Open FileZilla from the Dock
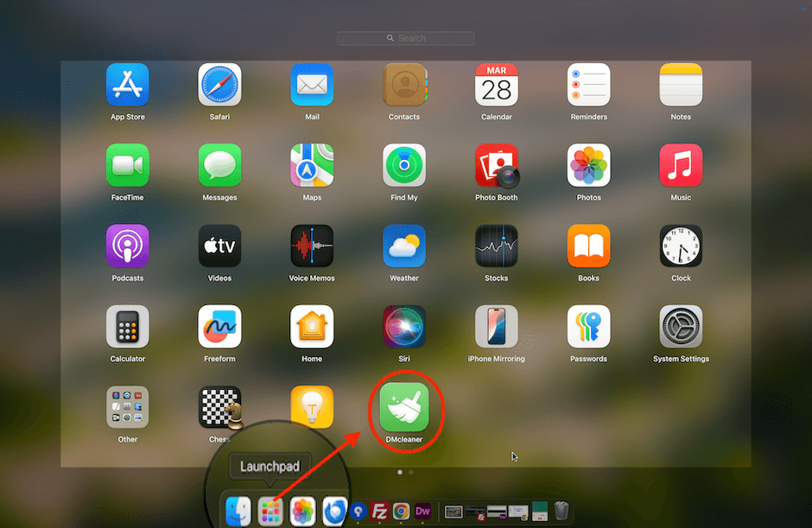 pyautogui.click(x=381, y=512)
